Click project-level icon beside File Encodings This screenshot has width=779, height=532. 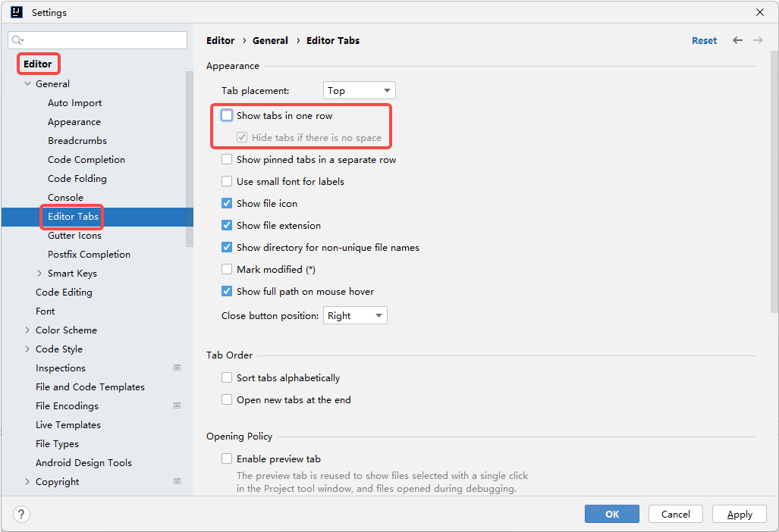click(x=177, y=405)
